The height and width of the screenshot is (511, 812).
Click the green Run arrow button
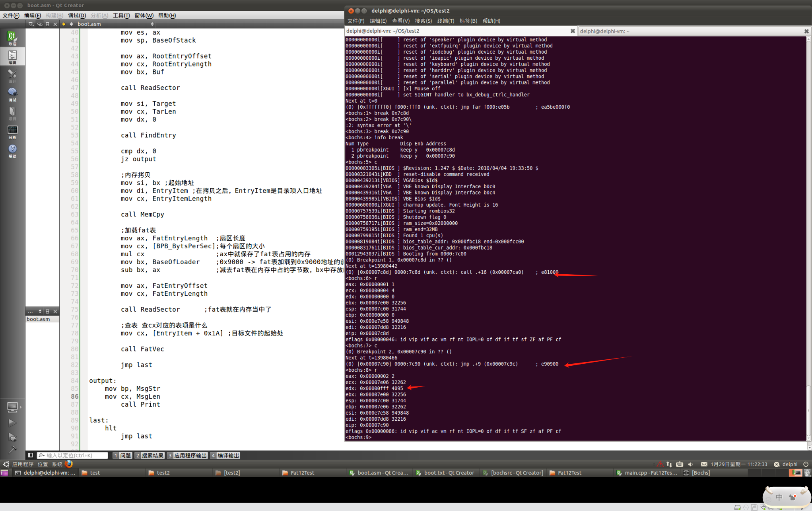click(12, 423)
